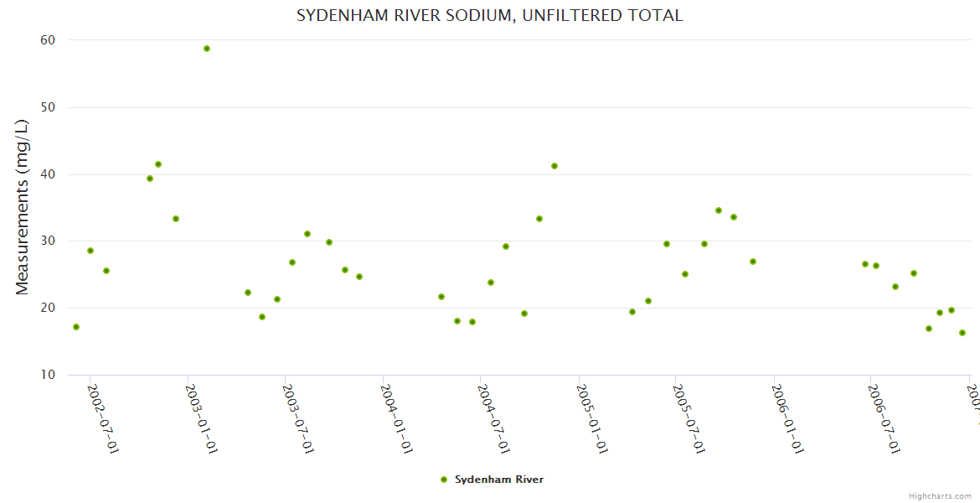Click the 'Measurements (mg/L)' y-axis title
This screenshot has height=503, width=980.
(x=23, y=207)
